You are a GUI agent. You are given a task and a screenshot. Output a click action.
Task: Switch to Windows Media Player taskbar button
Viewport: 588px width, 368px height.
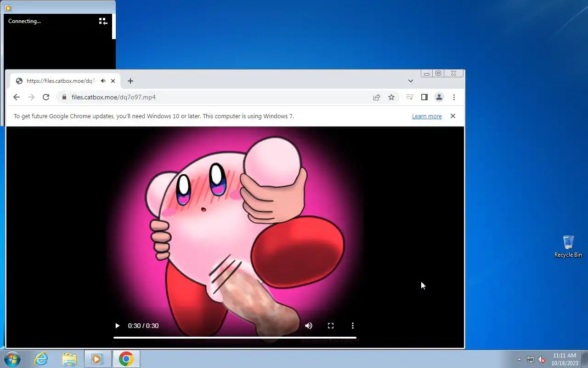point(97,359)
